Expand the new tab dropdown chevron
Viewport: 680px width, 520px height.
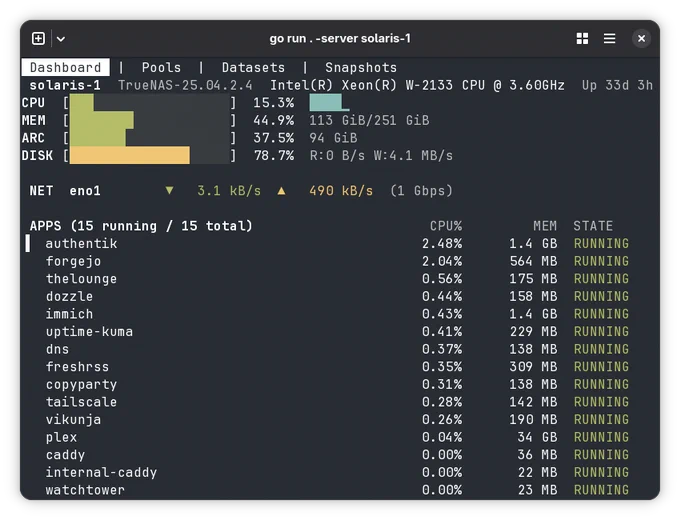click(61, 39)
